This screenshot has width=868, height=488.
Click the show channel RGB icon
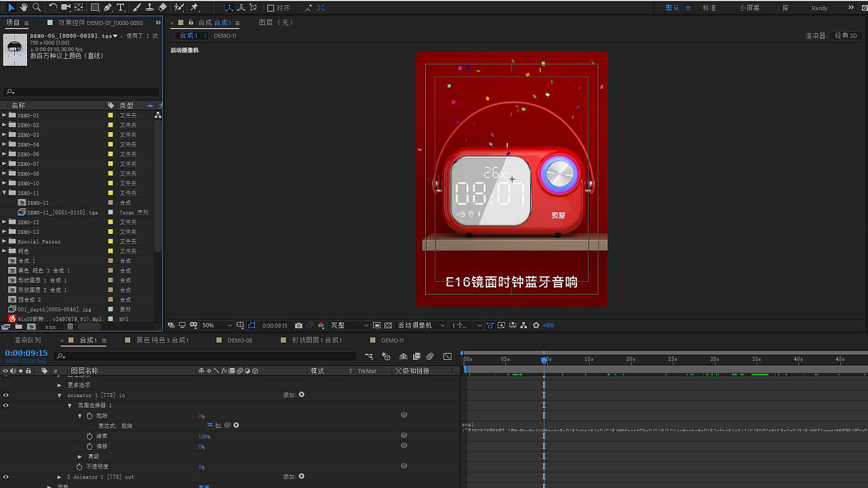point(321,325)
